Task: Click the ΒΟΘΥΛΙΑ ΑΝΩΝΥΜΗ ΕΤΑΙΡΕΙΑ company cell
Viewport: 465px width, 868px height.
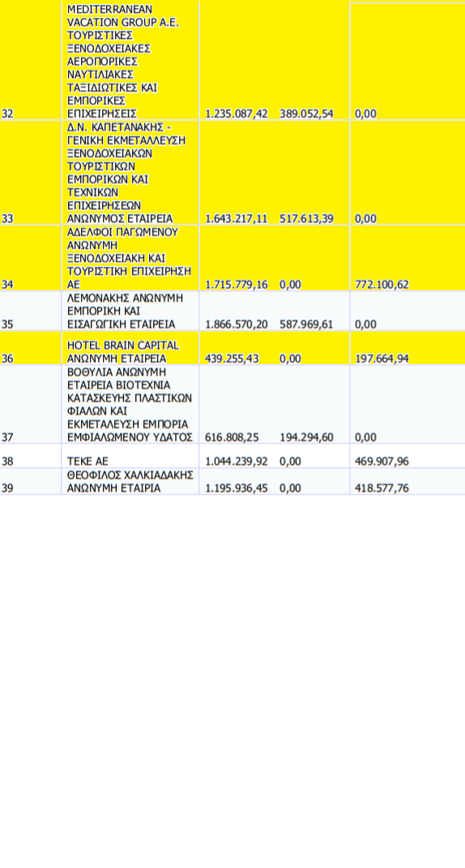Action: click(x=130, y=404)
